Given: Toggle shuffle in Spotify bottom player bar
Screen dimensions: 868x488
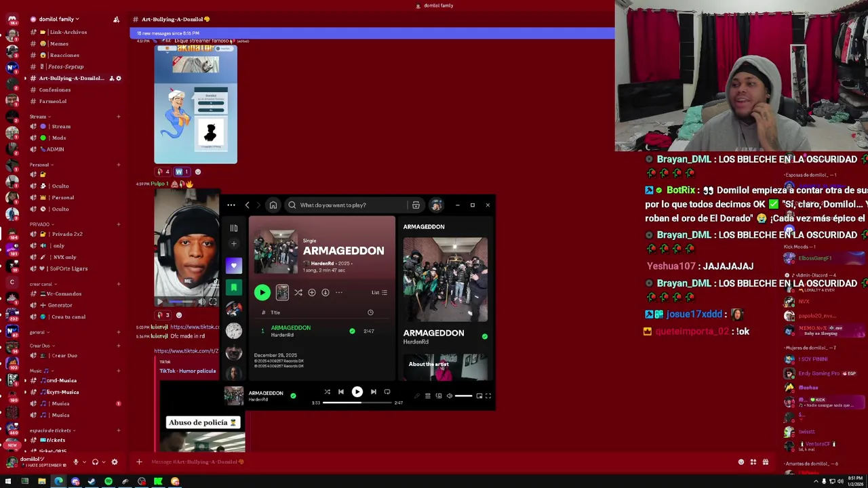Looking at the screenshot, I should click(327, 392).
